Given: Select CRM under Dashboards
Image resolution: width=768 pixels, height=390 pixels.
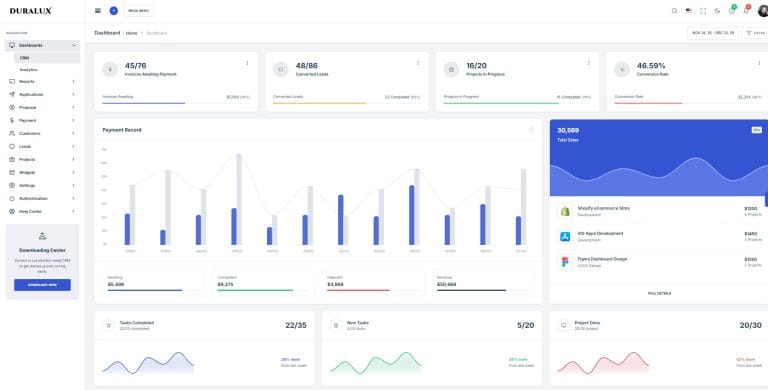Looking at the screenshot, I should pyautogui.click(x=47, y=58).
